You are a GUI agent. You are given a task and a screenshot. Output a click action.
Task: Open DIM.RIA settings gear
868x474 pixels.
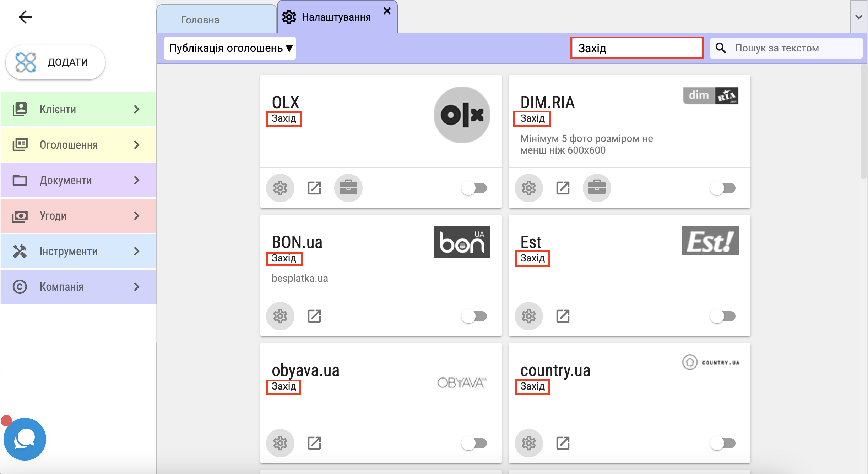click(529, 188)
